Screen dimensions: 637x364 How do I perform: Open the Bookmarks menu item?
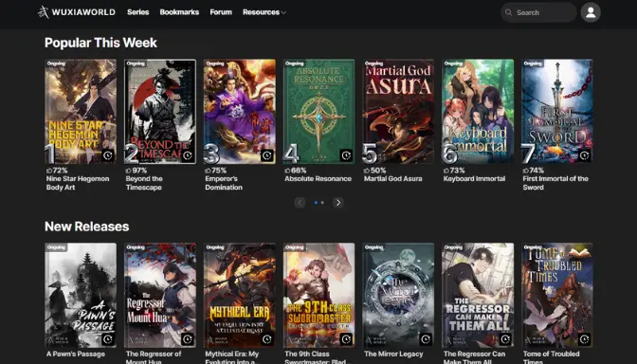pos(179,12)
